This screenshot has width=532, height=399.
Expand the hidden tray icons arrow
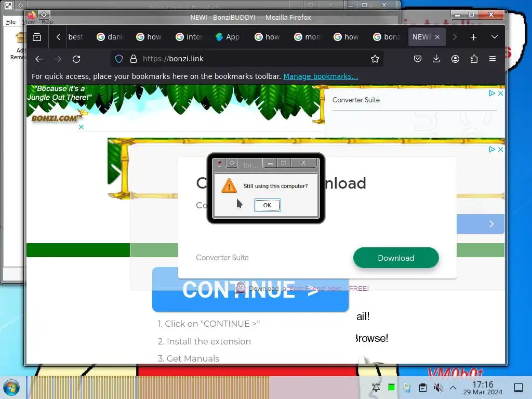[x=453, y=387]
